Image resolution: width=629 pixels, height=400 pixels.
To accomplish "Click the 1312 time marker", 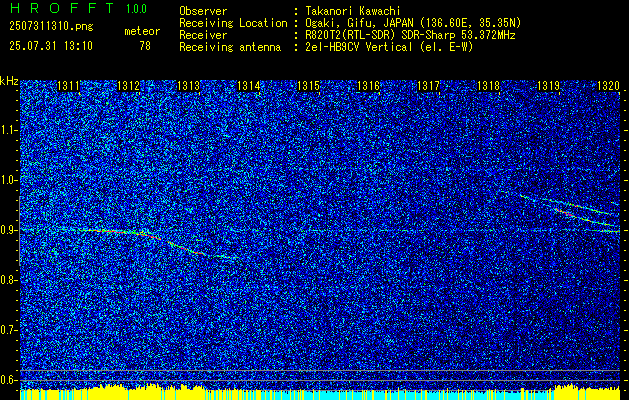I will point(128,86).
